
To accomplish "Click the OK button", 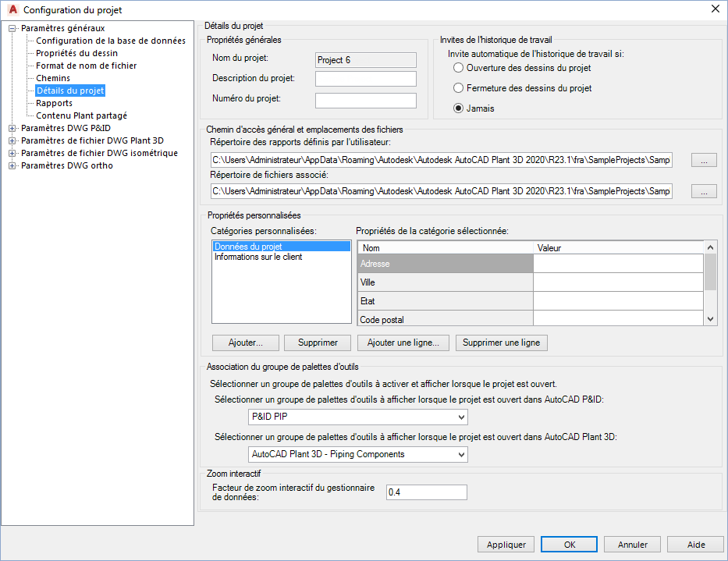I will pos(570,545).
